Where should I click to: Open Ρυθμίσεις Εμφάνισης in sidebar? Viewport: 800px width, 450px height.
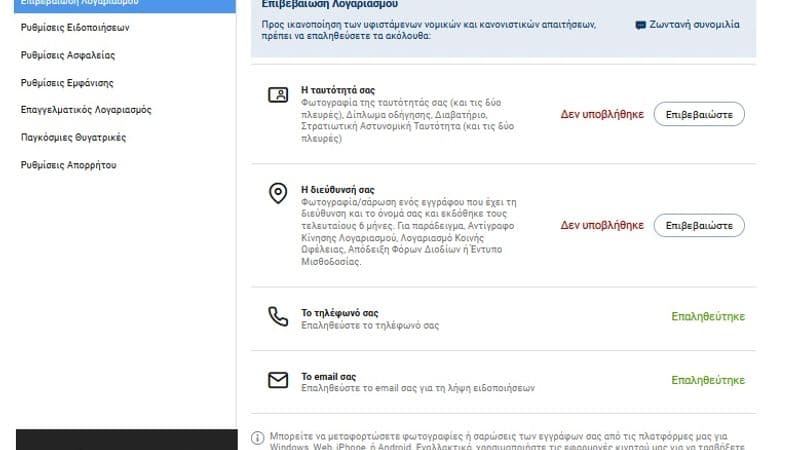click(67, 83)
